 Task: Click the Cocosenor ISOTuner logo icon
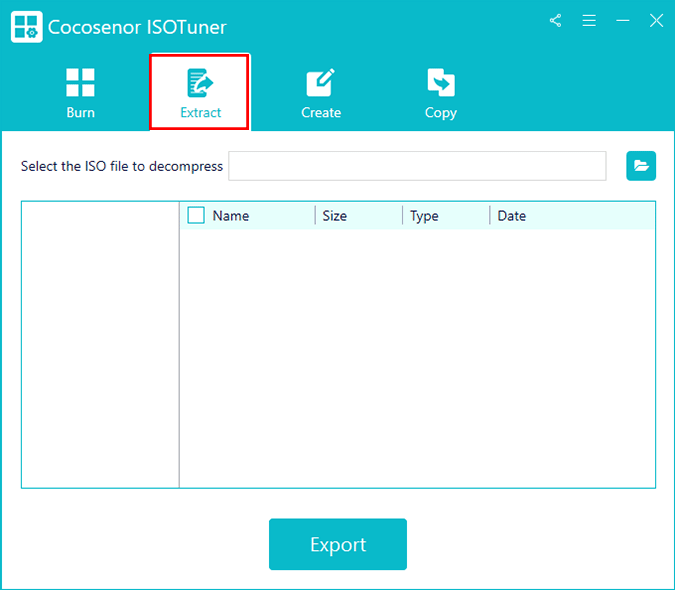point(27,27)
